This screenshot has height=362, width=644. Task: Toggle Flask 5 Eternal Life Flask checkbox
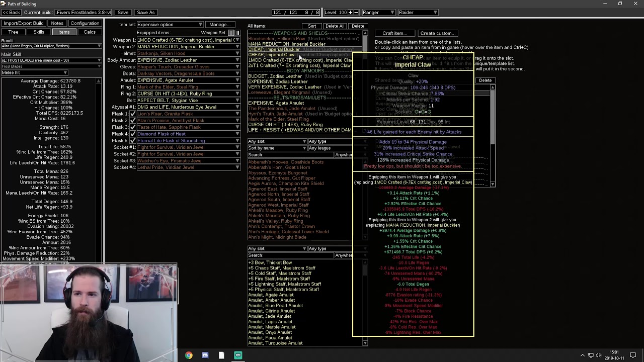[133, 140]
